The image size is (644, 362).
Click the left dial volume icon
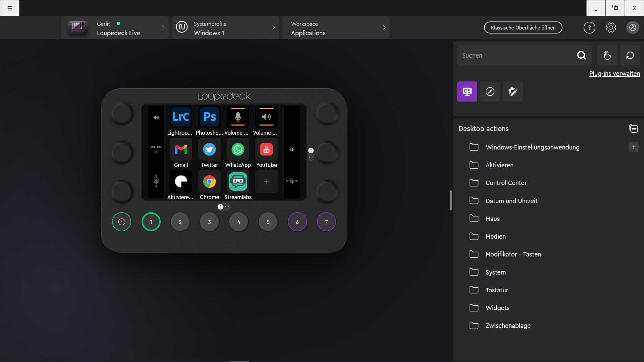156,118
